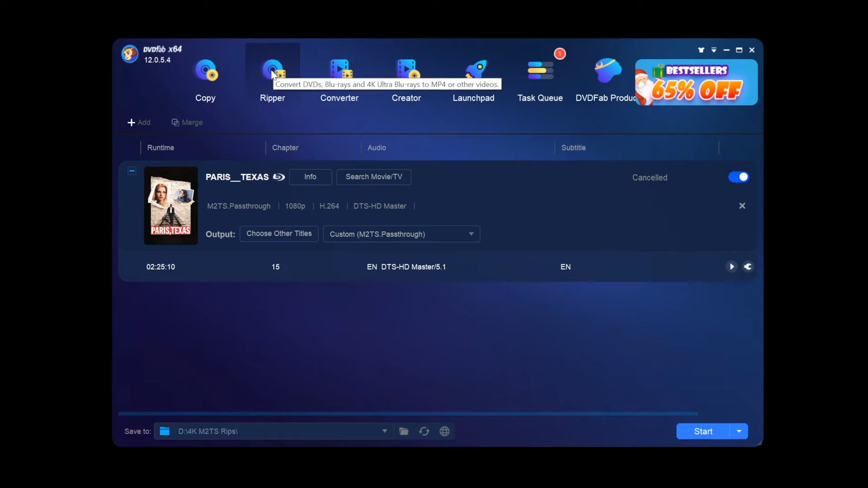Click the Paris, Texas poster thumbnail
This screenshot has width=868, height=488.
171,206
